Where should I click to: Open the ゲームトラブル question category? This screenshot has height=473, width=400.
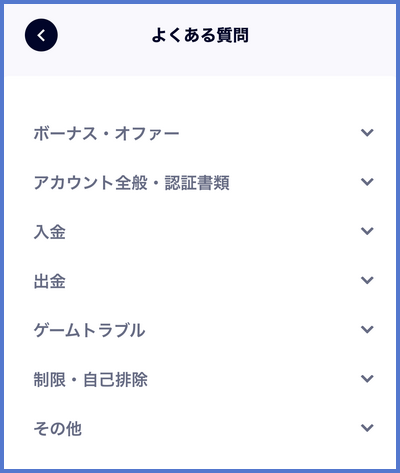(x=89, y=330)
